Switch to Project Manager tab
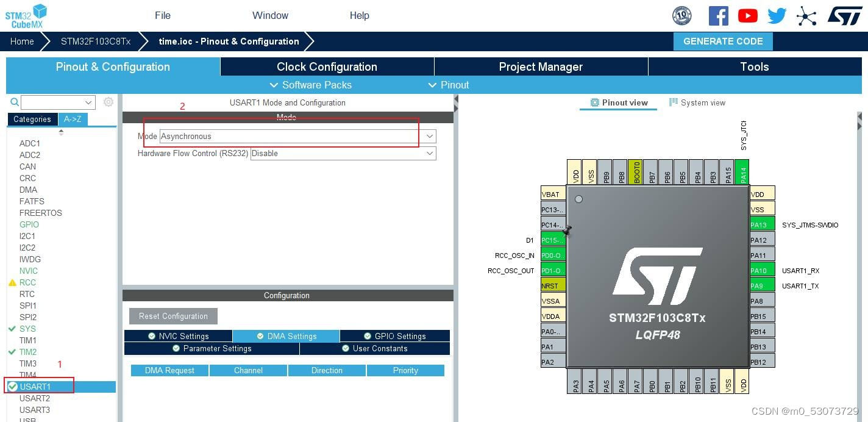868x422 pixels. (x=541, y=66)
